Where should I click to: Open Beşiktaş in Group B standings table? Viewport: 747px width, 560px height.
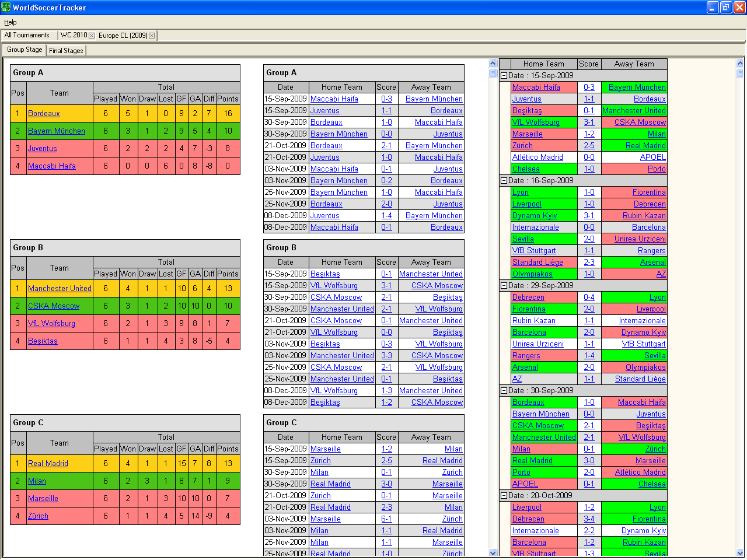click(x=43, y=341)
